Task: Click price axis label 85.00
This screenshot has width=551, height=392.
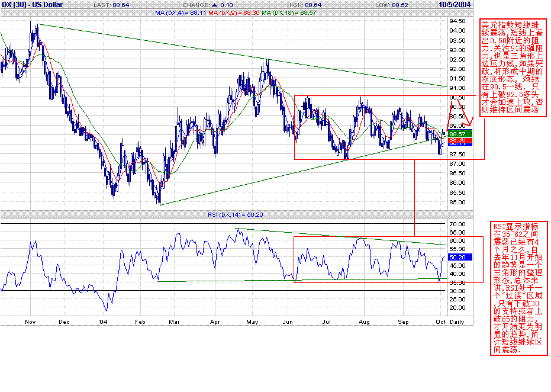Action: (457, 202)
